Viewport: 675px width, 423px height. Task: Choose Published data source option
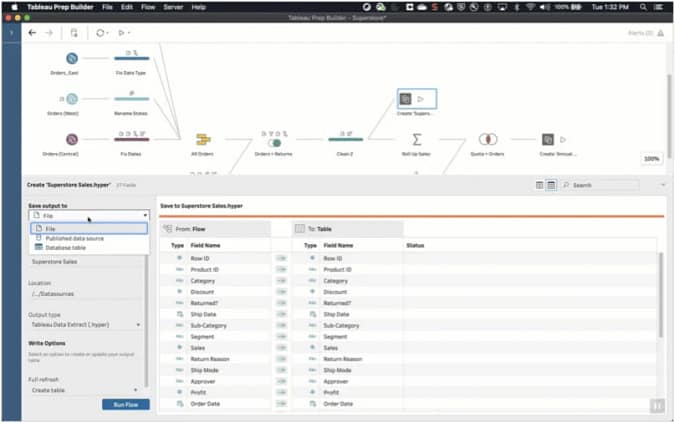pos(89,238)
